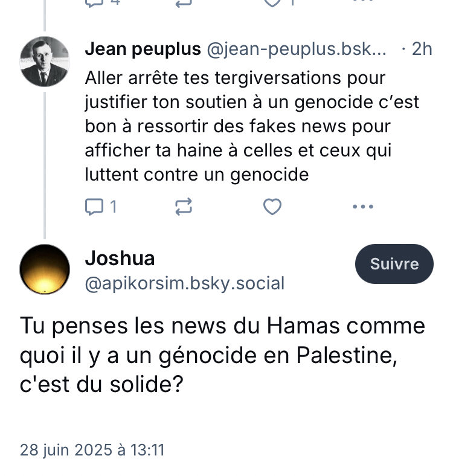Screen dimensions: 453x476
Task: Like Jean peuplus's post with the heart
Action: [x=272, y=207]
